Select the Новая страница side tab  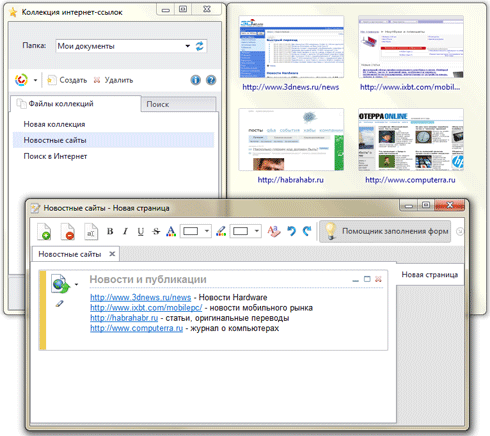(430, 275)
